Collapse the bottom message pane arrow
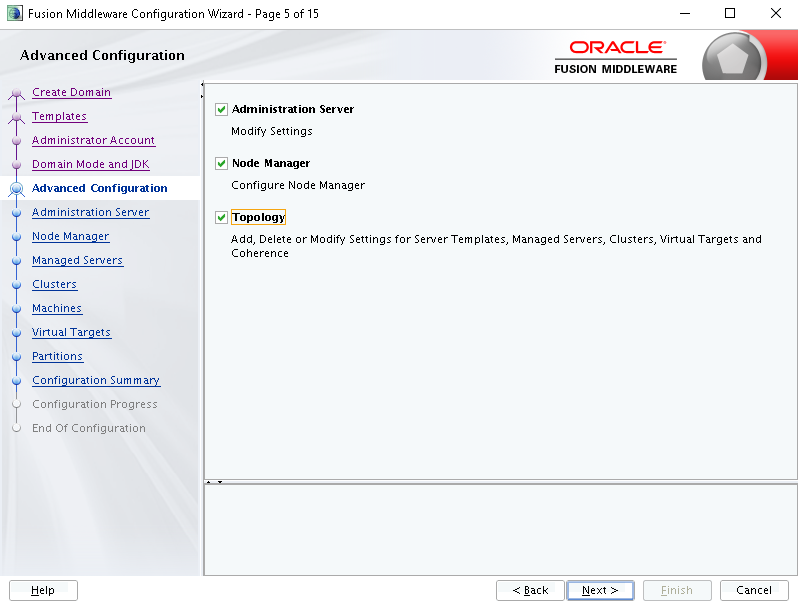The width and height of the screenshot is (798, 605). tap(220, 482)
